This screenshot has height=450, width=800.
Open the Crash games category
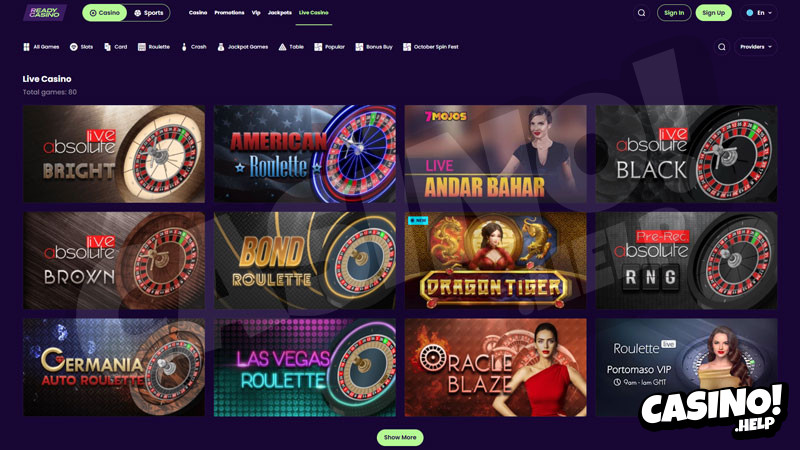194,47
